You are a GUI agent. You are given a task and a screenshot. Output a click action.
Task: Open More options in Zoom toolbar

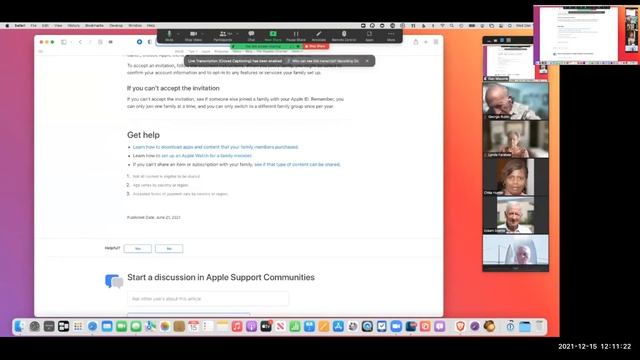coord(391,36)
